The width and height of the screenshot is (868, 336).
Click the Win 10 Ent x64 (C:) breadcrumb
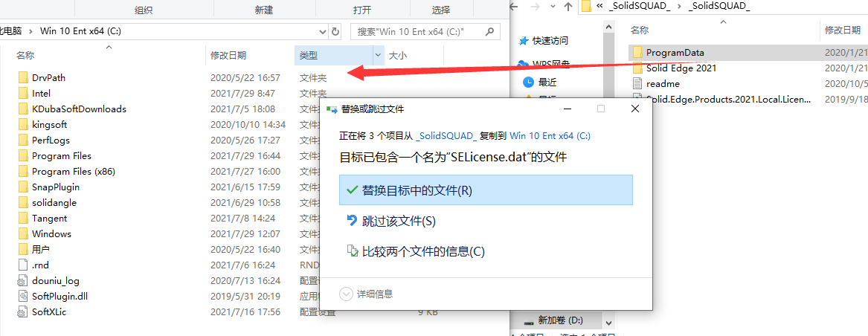pyautogui.click(x=81, y=31)
